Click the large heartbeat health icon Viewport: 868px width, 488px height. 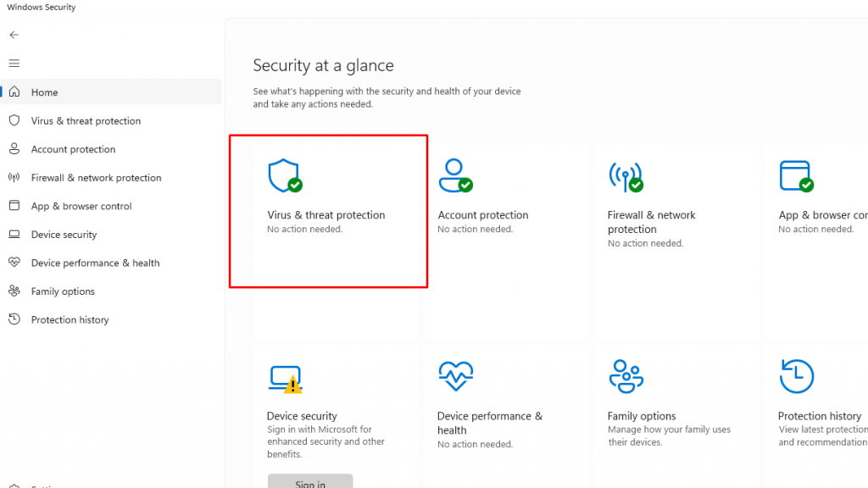point(455,376)
